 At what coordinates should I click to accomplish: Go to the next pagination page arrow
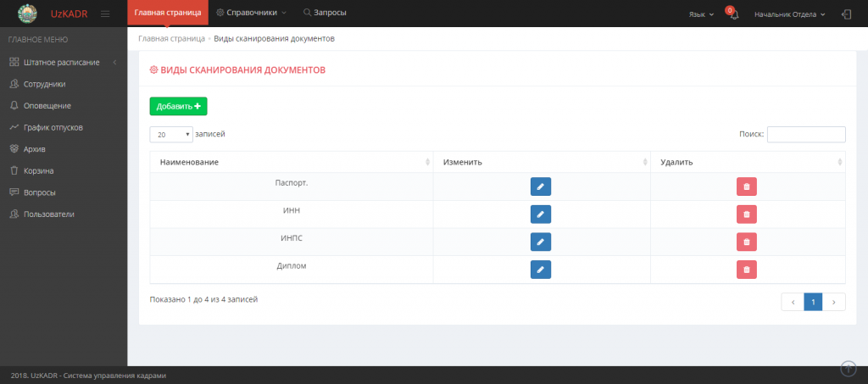coord(834,302)
